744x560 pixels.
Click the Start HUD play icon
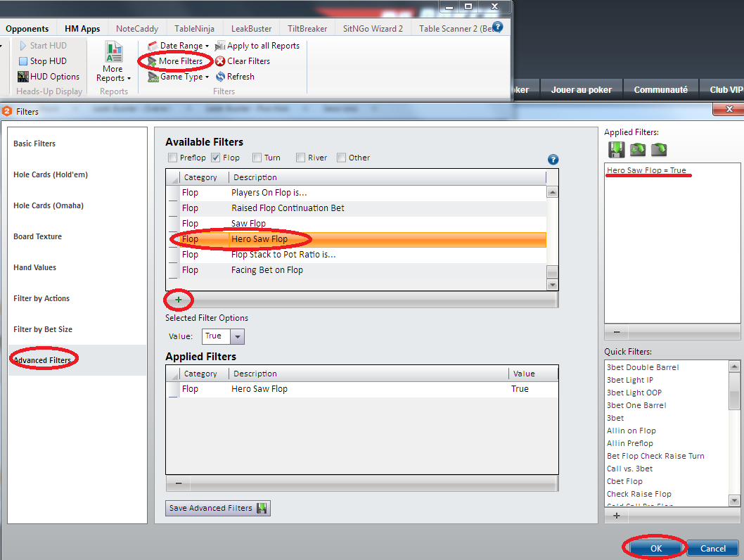point(23,46)
